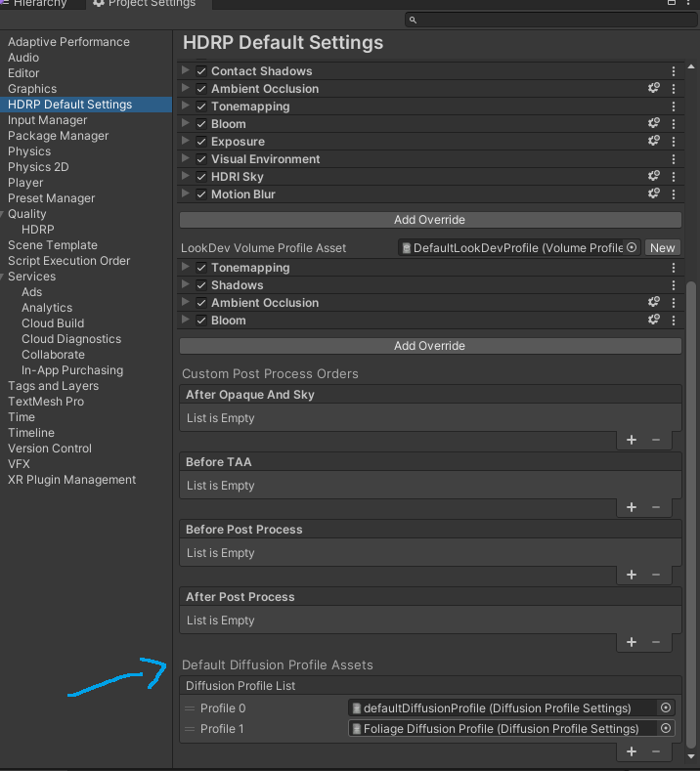
Task: Click the Motion Blur gear icon
Action: tap(654, 194)
